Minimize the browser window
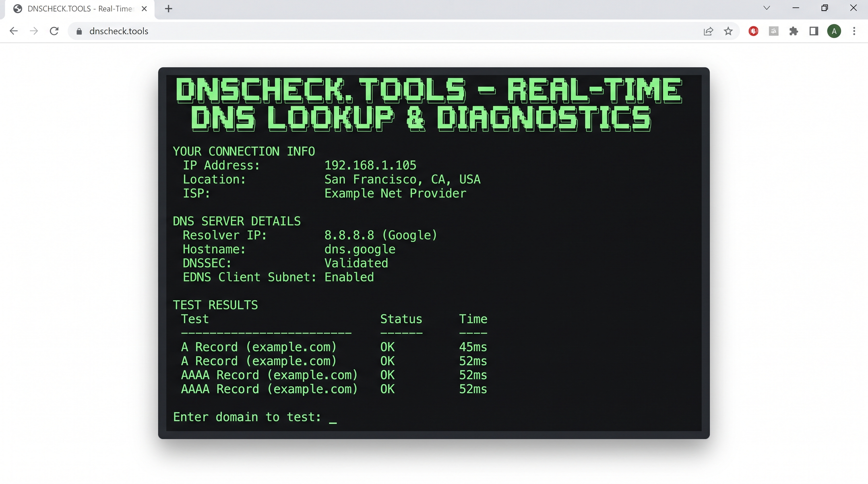The width and height of the screenshot is (868, 484). click(796, 8)
